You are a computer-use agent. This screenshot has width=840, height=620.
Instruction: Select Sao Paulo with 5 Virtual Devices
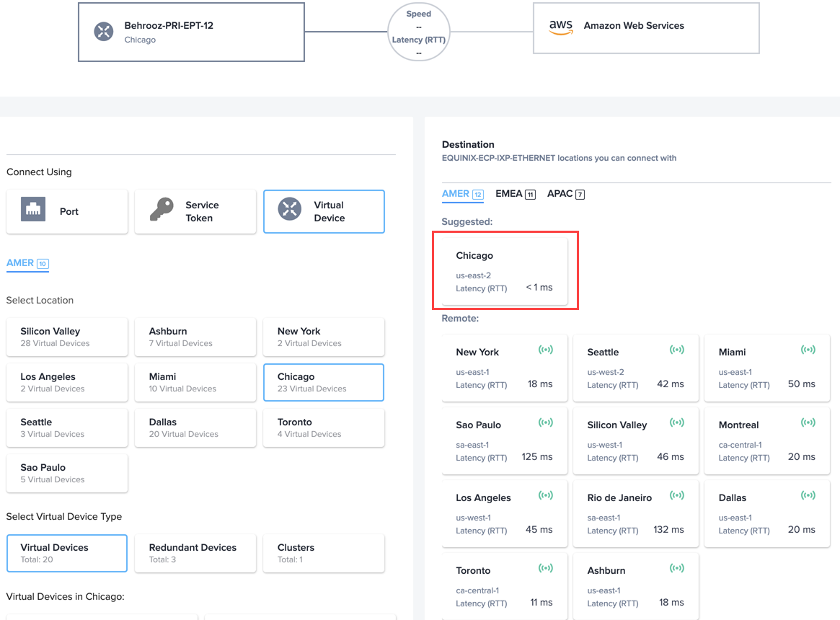pyautogui.click(x=67, y=473)
